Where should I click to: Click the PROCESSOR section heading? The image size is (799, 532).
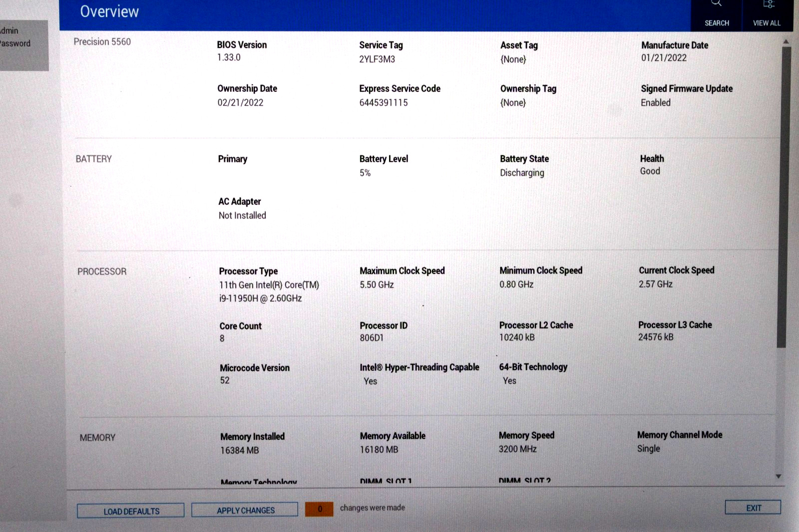102,271
